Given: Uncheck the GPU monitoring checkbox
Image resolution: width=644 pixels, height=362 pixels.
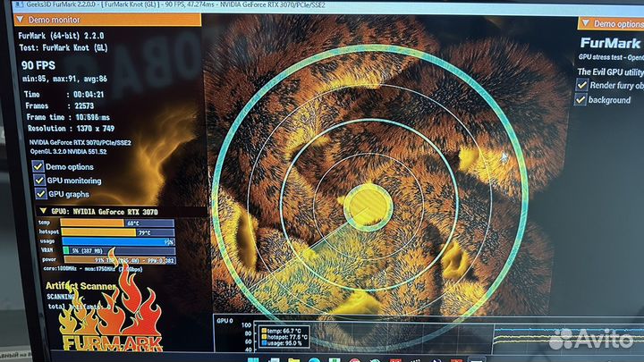Looking at the screenshot, I should tap(39, 180).
